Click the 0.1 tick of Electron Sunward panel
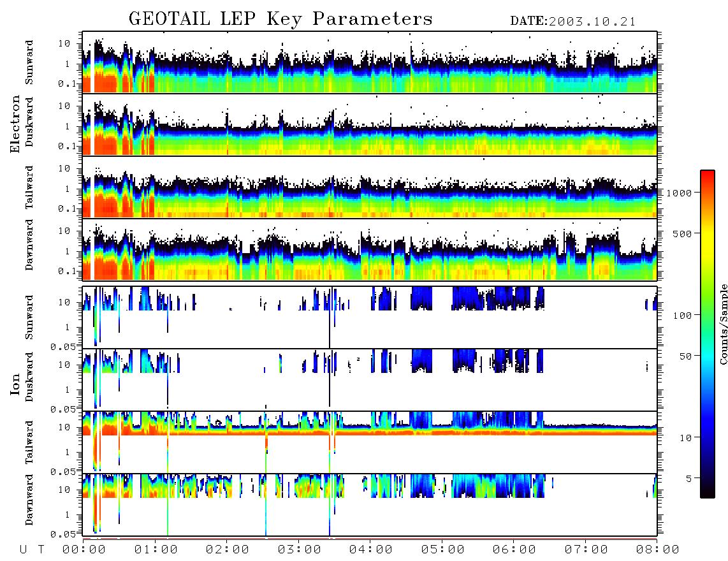The height and width of the screenshot is (561, 728). (x=67, y=84)
